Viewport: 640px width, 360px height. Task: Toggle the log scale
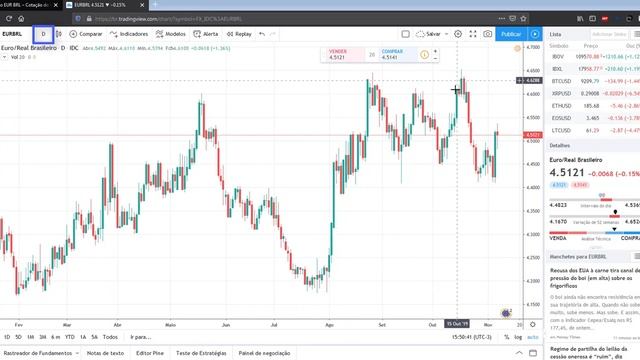[518, 337]
